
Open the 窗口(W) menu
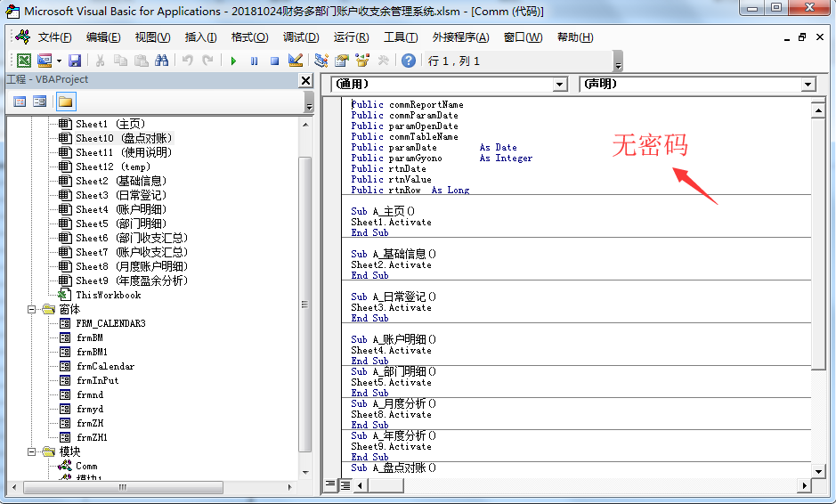pos(523,37)
